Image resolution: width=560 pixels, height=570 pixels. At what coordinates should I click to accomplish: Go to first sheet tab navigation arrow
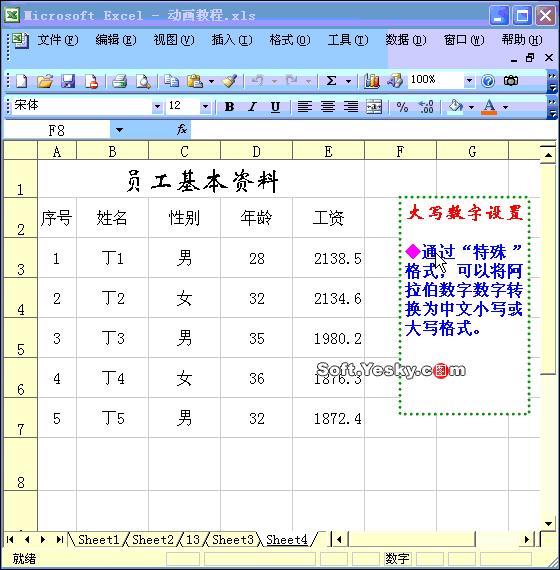pos(10,539)
